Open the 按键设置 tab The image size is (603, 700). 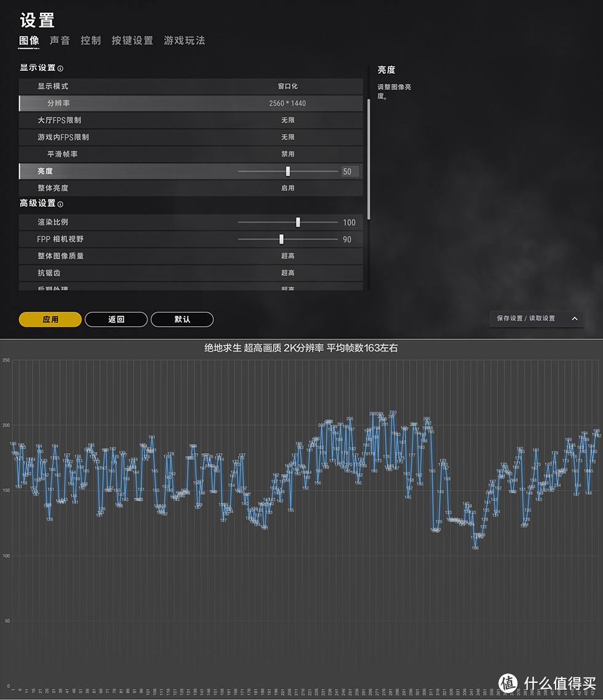pos(132,41)
